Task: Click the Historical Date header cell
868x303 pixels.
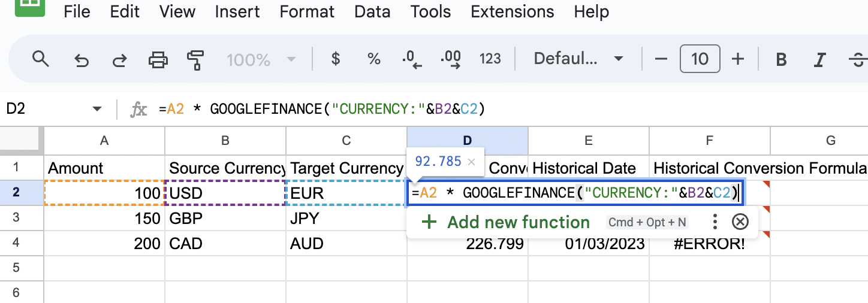Action: tap(589, 168)
